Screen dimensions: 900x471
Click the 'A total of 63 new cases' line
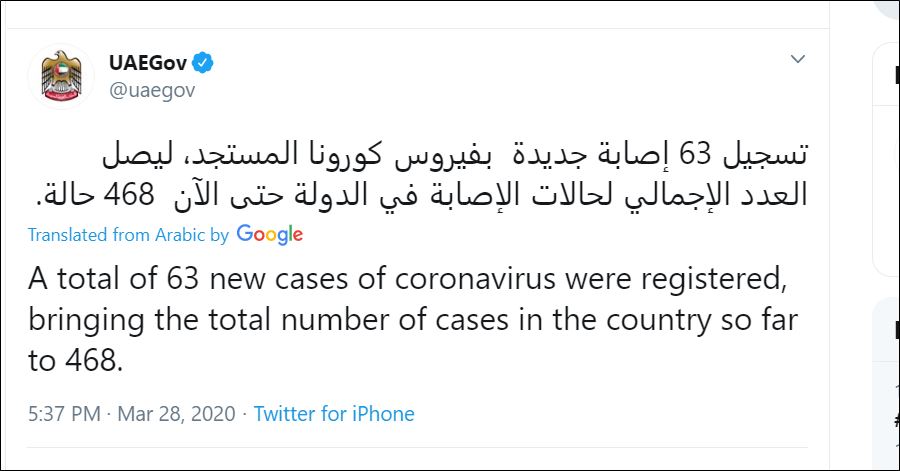[408, 279]
